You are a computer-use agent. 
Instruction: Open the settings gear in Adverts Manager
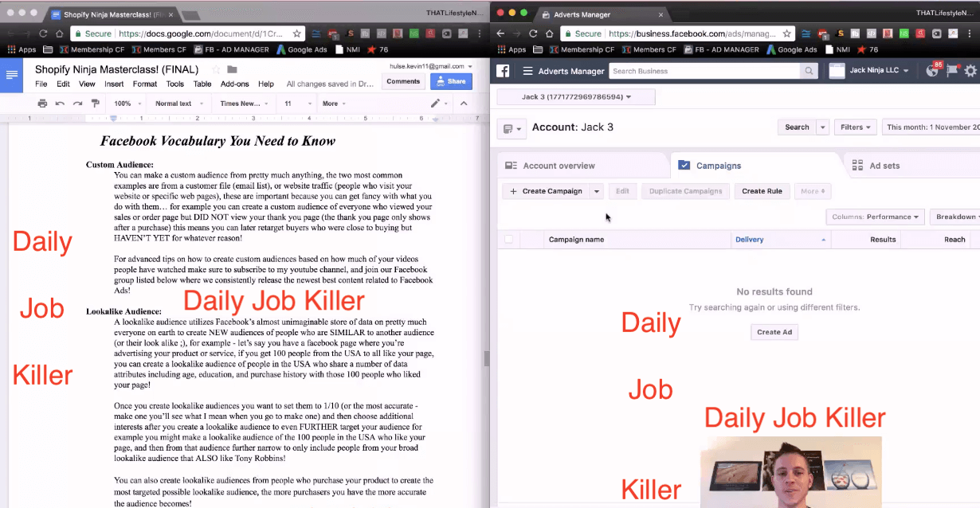[x=970, y=71]
